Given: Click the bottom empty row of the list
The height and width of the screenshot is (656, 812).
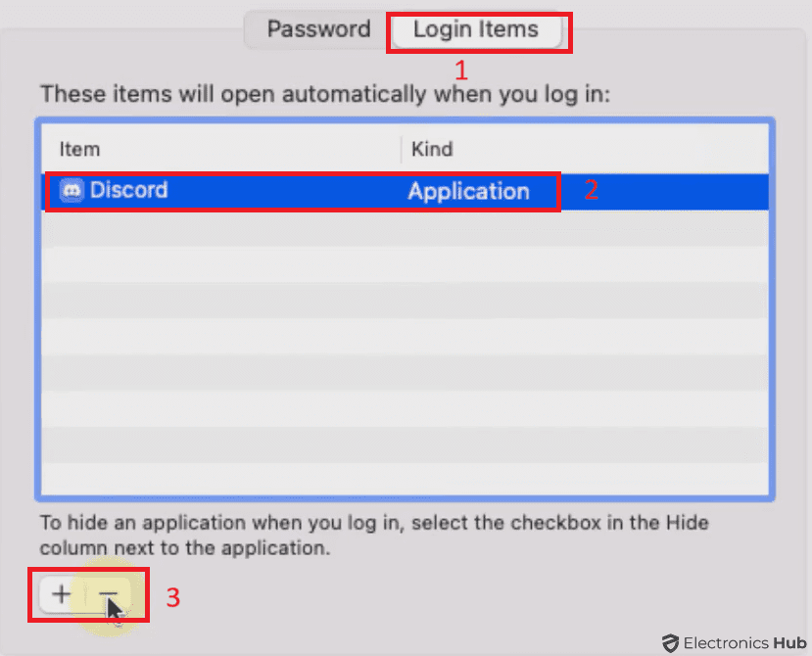Looking at the screenshot, I should tap(406, 479).
